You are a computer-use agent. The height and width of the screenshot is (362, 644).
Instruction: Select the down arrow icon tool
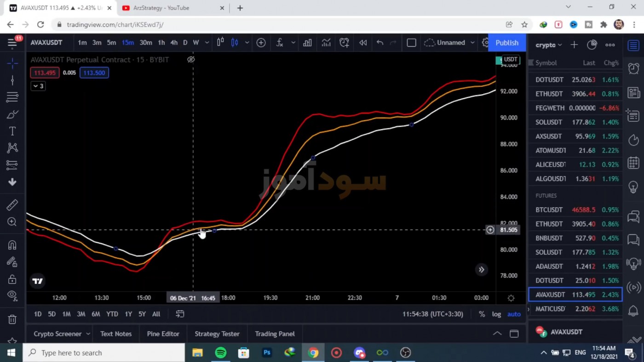point(12,182)
